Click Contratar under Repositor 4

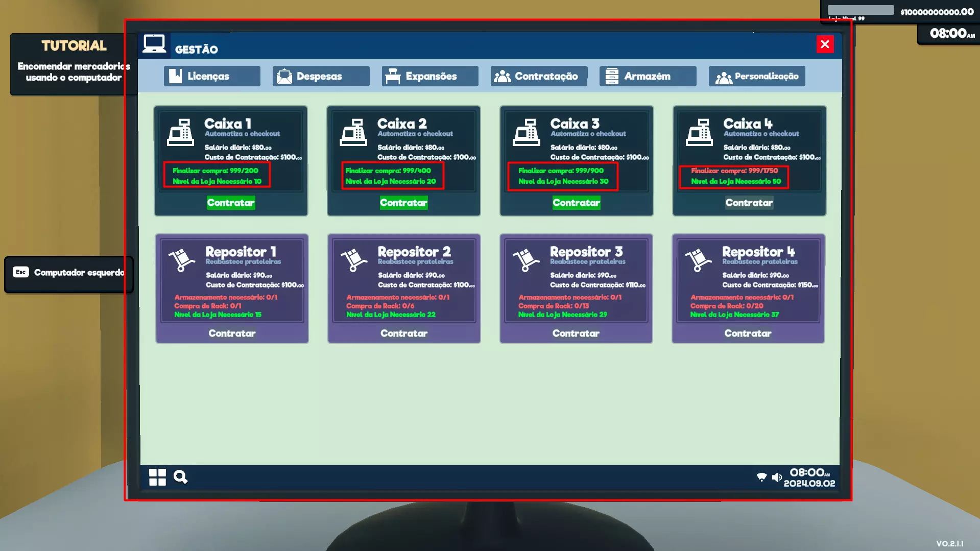coord(748,333)
